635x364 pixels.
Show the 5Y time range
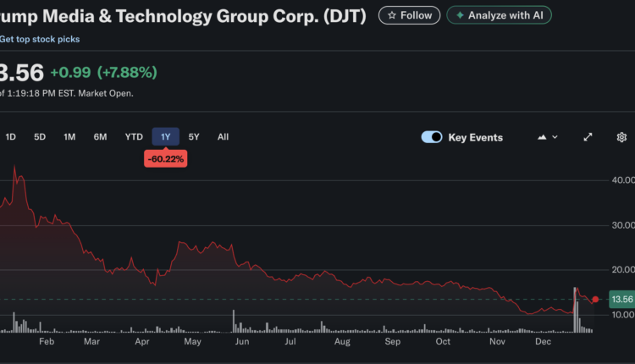[194, 136]
